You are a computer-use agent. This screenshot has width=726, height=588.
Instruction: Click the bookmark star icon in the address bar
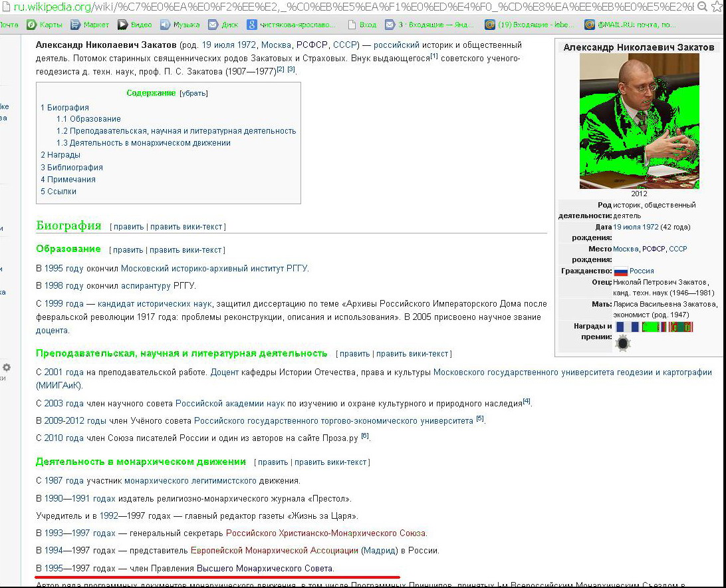[x=716, y=7]
